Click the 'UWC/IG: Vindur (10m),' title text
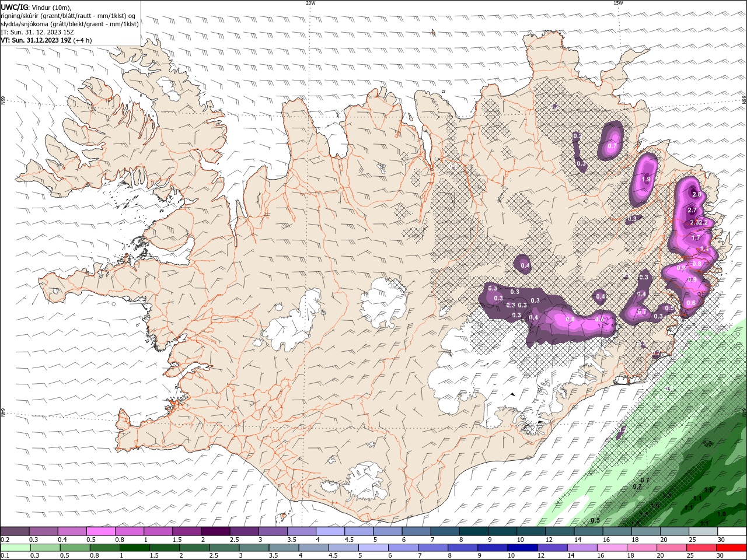 tap(36, 8)
